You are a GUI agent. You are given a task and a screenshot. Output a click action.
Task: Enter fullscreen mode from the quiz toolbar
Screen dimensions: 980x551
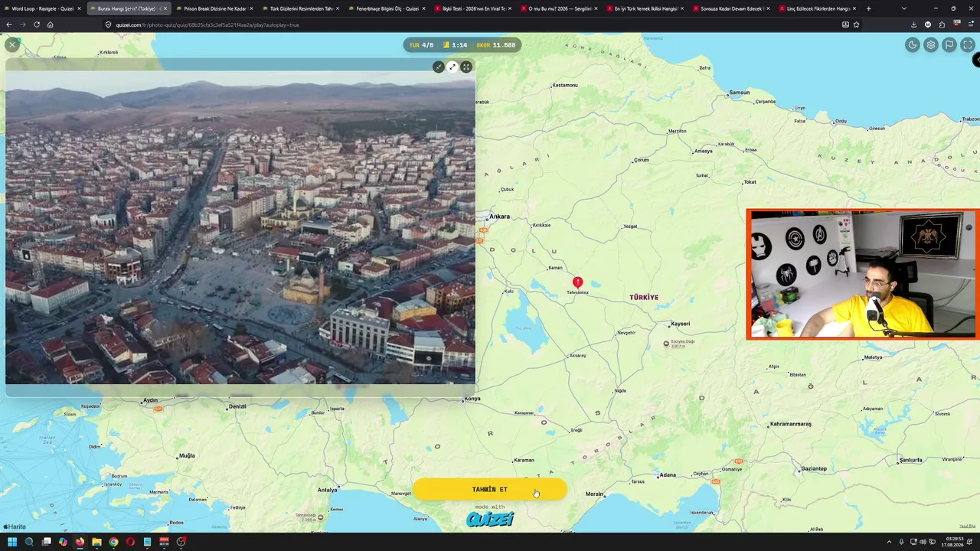pyautogui.click(x=968, y=45)
